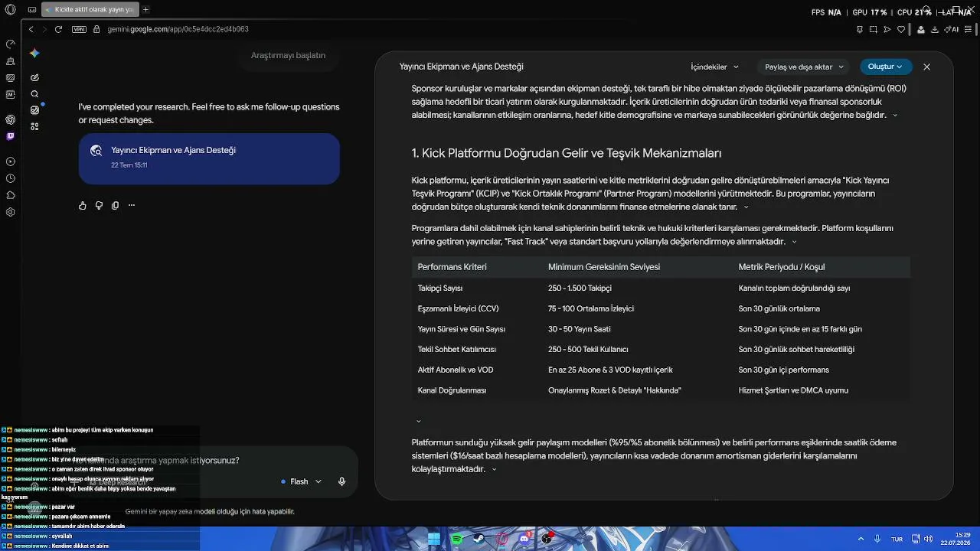The width and height of the screenshot is (980, 551).
Task: Expand sources chevron after sponsor ROI paragraph
Action: pos(895,116)
